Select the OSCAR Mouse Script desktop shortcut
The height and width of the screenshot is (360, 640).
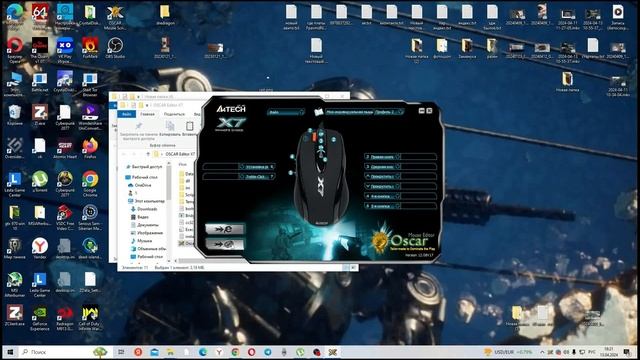[115, 17]
